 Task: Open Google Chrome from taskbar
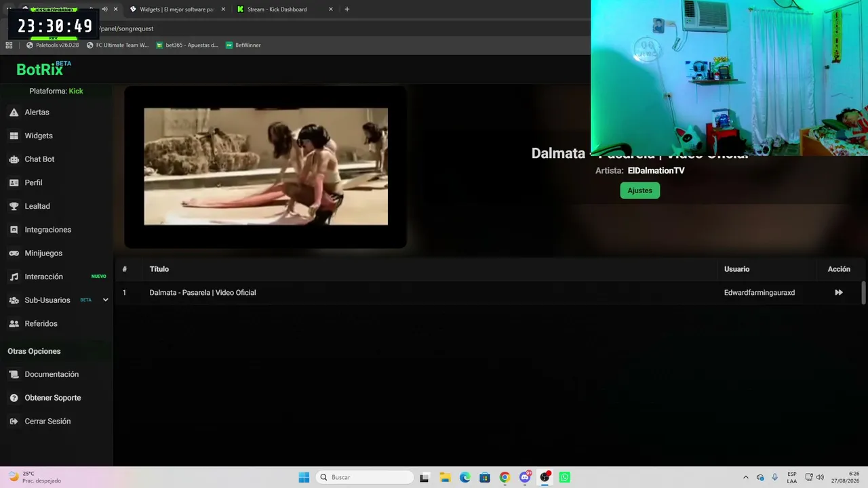[505, 477]
